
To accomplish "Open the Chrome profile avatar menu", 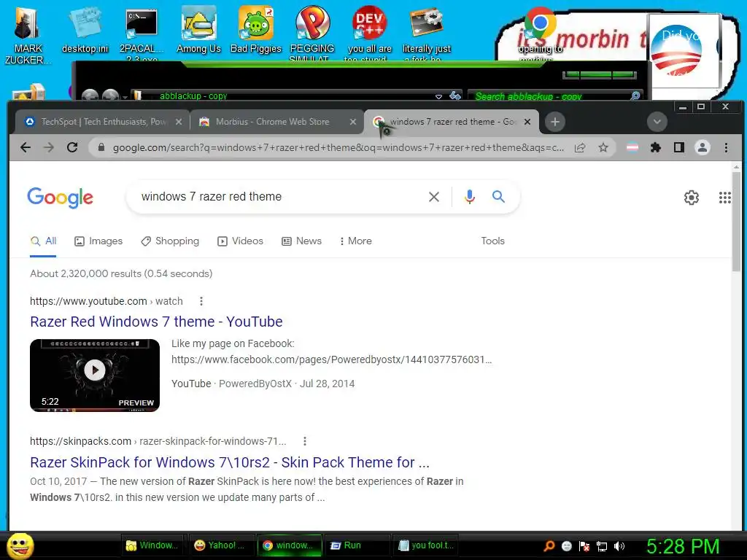I will [x=703, y=147].
